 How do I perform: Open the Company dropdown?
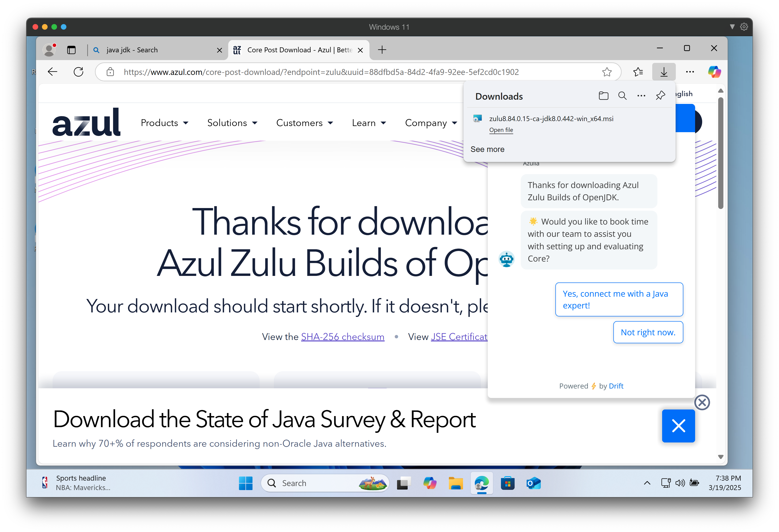[430, 123]
